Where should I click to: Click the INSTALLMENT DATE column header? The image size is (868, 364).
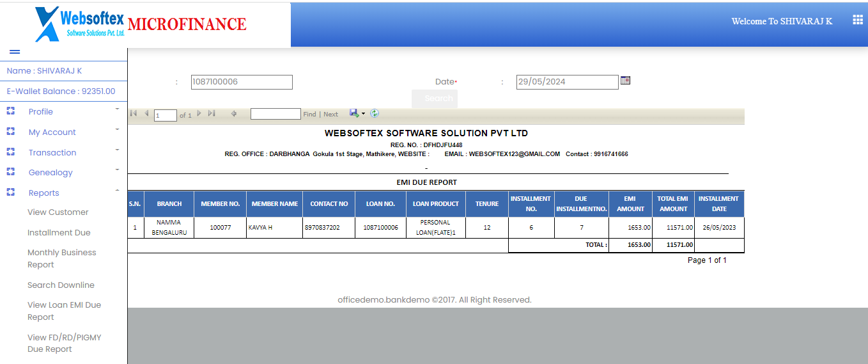[x=719, y=203]
